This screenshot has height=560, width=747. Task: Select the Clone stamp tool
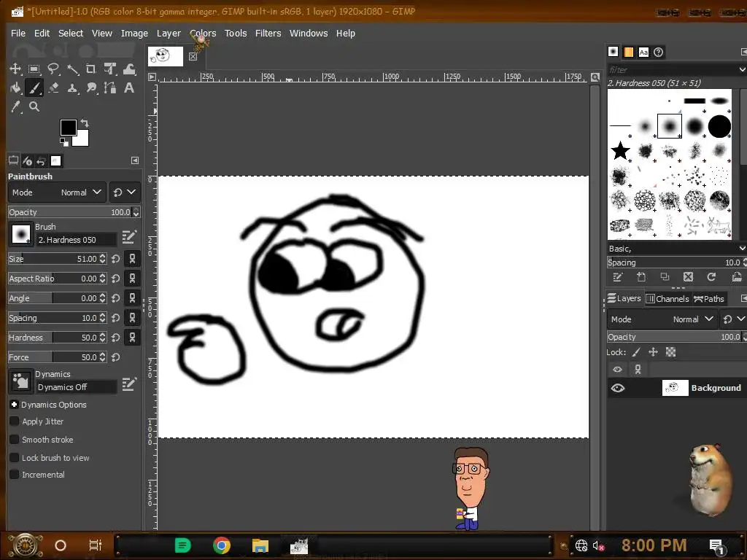coord(72,87)
